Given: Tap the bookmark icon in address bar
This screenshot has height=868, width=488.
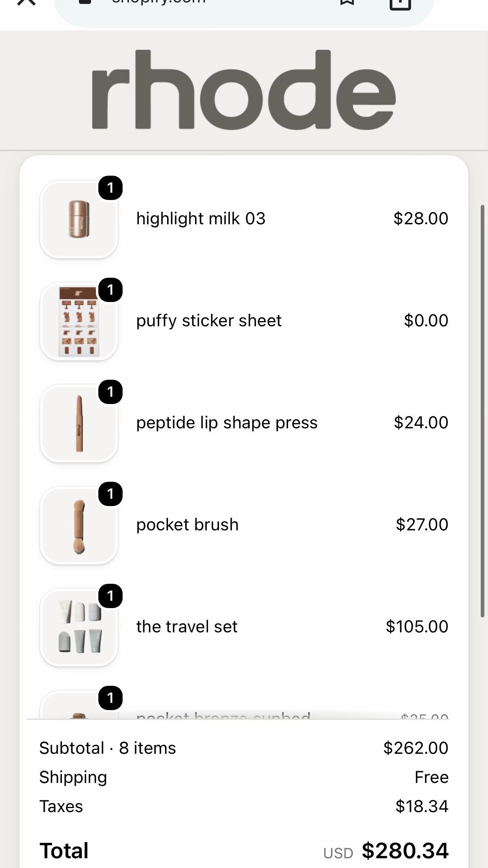Looking at the screenshot, I should (347, 2).
